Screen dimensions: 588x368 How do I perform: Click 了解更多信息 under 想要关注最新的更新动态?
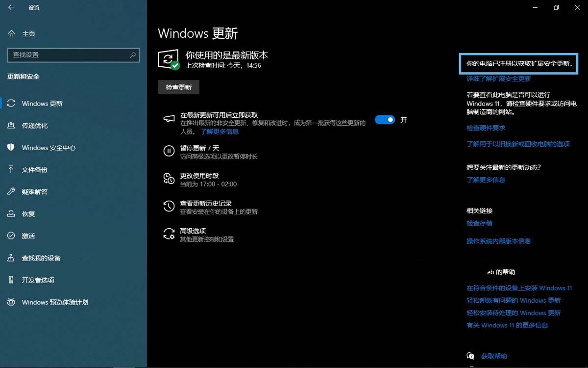[x=486, y=180]
